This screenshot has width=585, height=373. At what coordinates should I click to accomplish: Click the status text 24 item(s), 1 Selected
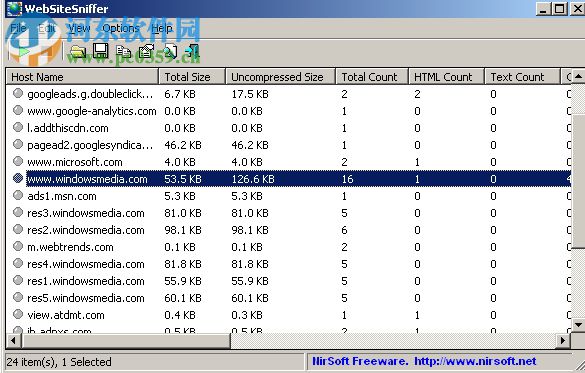pyautogui.click(x=59, y=362)
